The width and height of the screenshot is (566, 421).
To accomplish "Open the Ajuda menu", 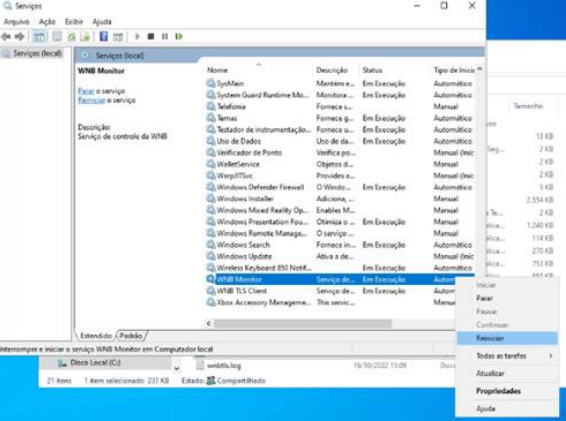I will pyautogui.click(x=102, y=22).
